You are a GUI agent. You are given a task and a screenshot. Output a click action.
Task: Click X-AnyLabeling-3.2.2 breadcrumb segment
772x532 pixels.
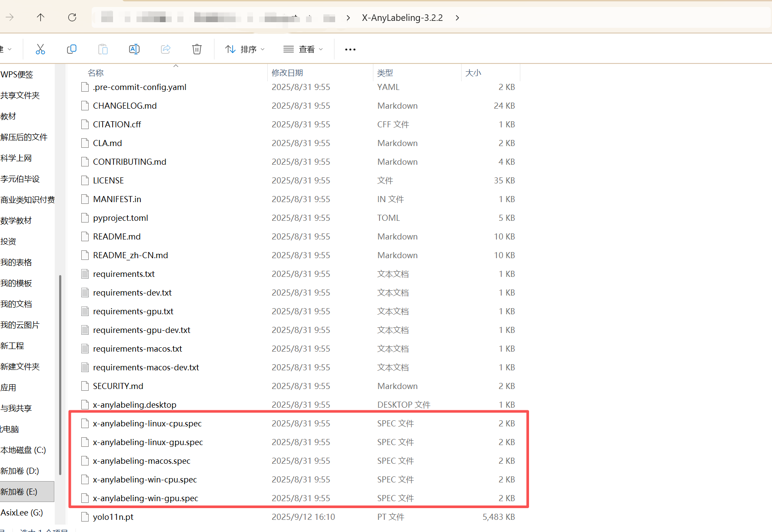pos(403,18)
